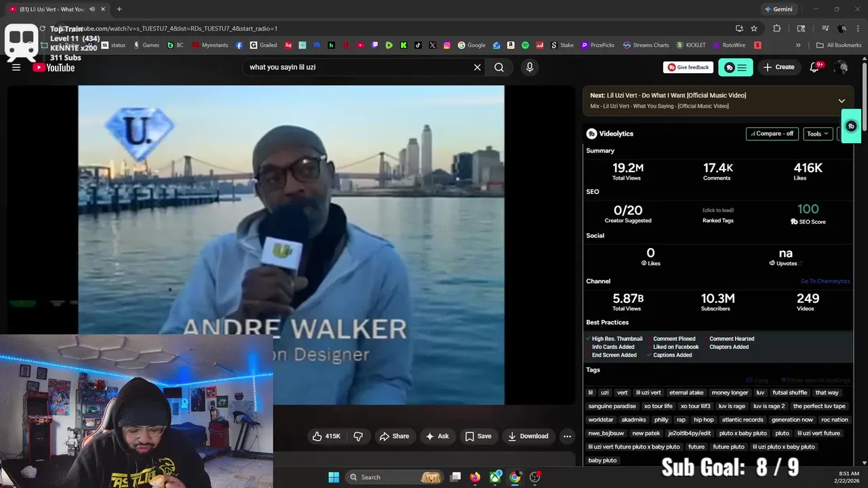Click the video player frame
Image resolution: width=868 pixels, height=488 pixels.
click(x=291, y=245)
